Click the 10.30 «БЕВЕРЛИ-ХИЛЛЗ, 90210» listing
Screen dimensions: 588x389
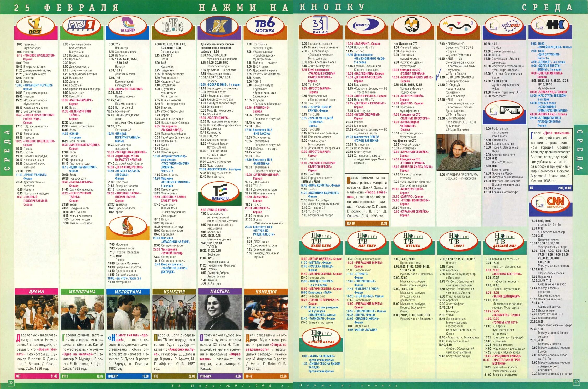(x=412, y=79)
